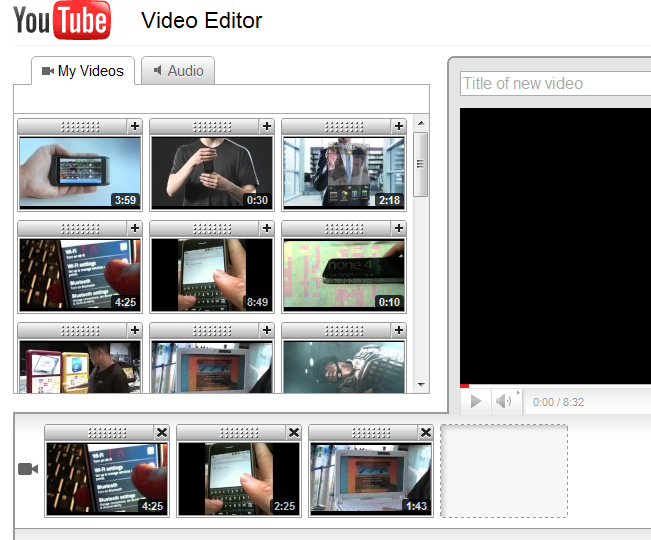Click the Title of new video field
The image size is (651, 540).
click(555, 84)
